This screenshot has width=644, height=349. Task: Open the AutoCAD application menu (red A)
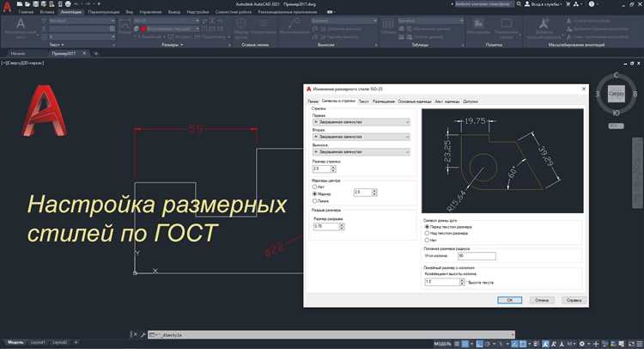click(7, 7)
